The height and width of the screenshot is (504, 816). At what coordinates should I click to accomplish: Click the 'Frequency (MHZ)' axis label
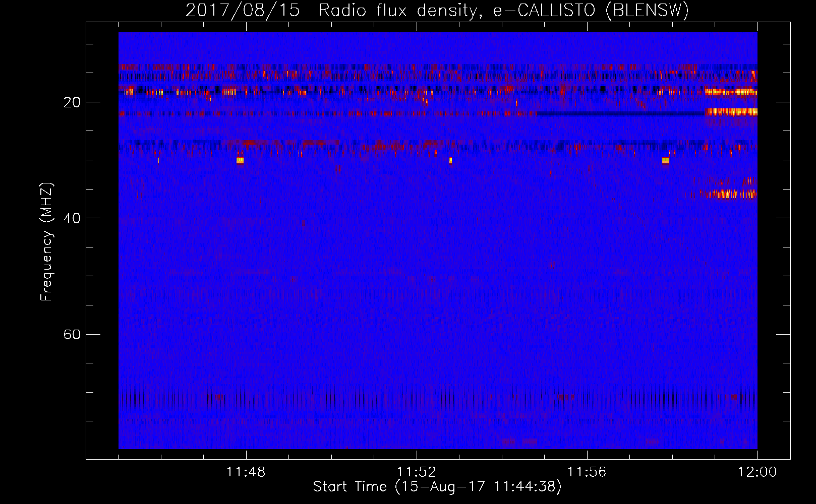coord(47,242)
